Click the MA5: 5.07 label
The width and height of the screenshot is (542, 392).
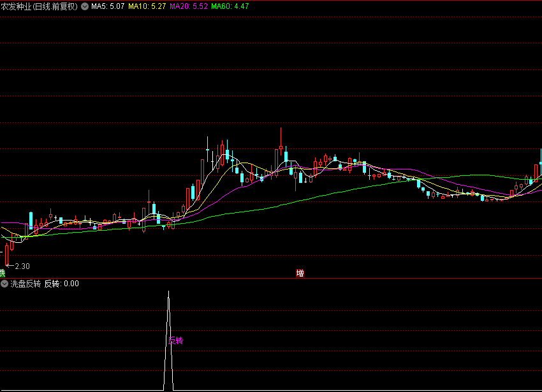[108, 6]
